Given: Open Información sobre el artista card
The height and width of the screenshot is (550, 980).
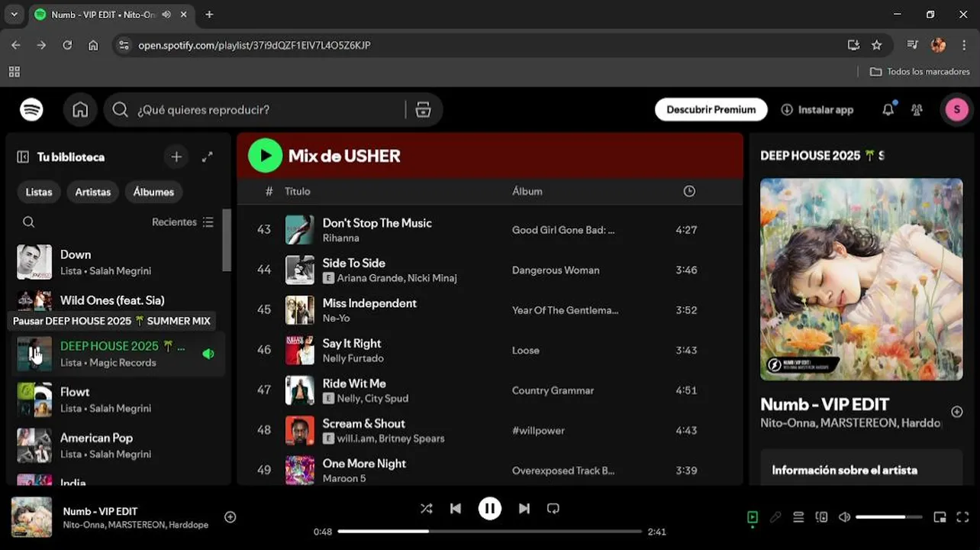Looking at the screenshot, I should pos(861,467).
